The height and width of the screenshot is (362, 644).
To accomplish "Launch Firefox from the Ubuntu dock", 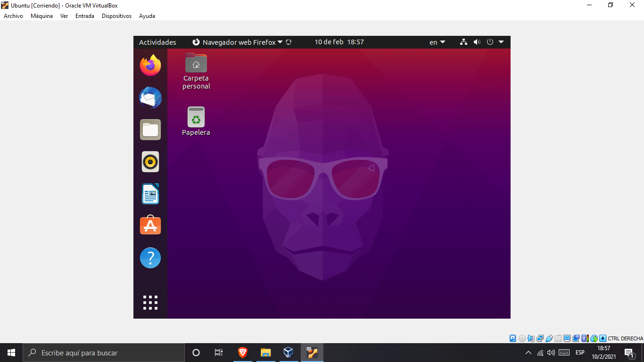I will point(150,66).
